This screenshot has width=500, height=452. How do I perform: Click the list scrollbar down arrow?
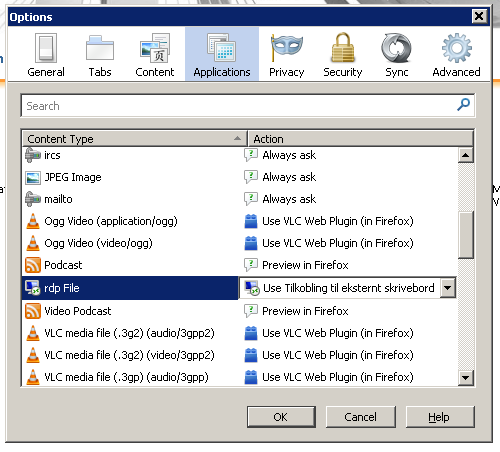click(465, 378)
